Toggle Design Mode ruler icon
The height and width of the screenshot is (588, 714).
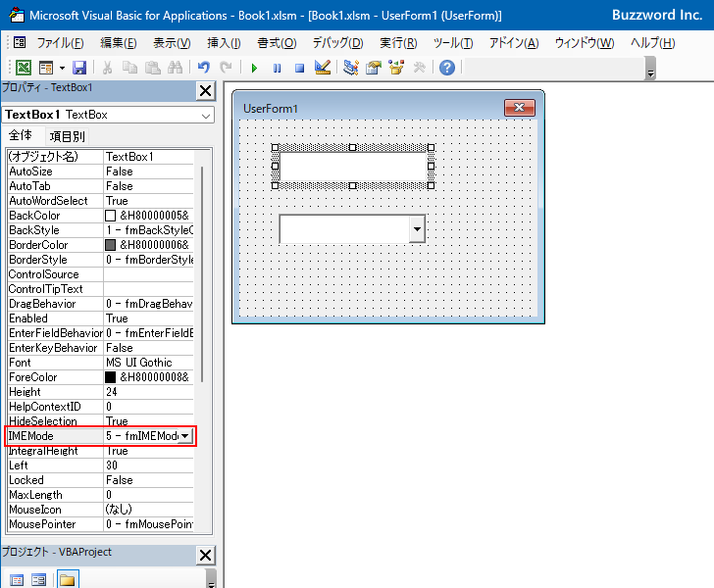pos(323,68)
